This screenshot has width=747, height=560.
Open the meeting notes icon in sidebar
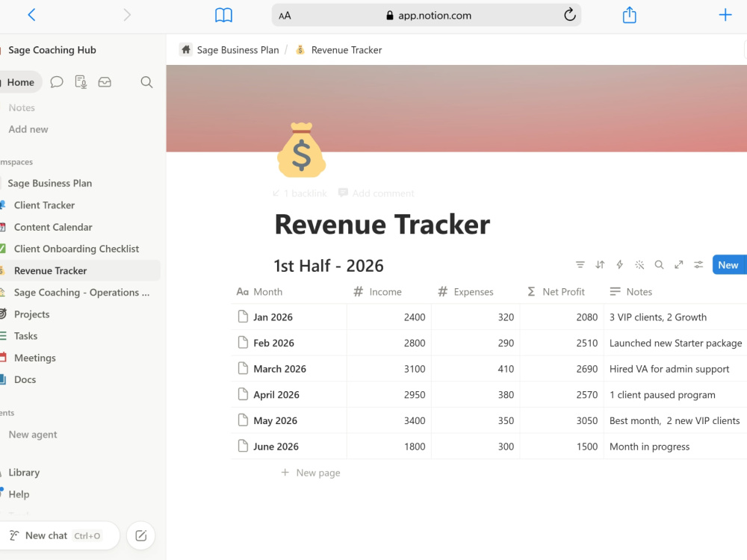click(x=81, y=82)
